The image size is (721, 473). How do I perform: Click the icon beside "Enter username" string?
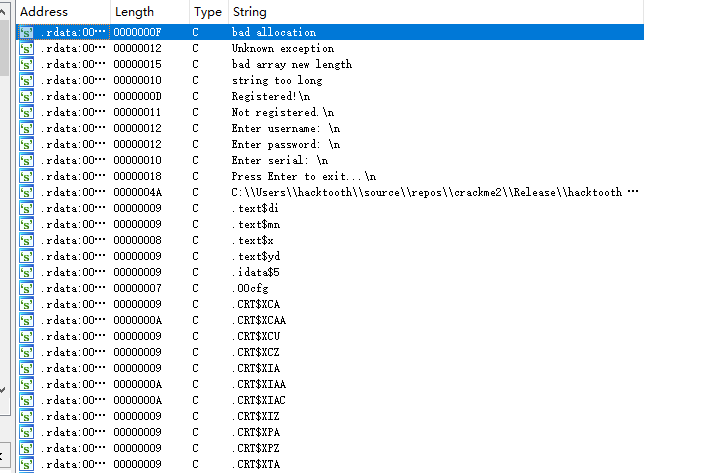point(27,129)
